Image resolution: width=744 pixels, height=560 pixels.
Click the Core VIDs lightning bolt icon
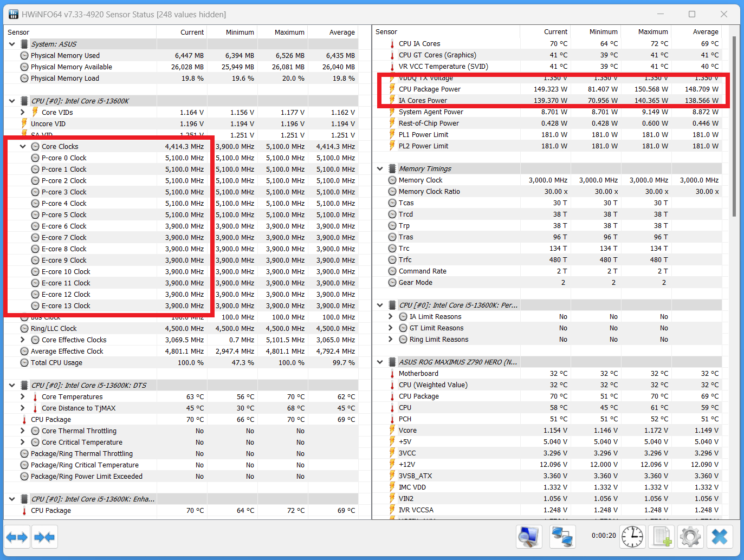pyautogui.click(x=35, y=112)
